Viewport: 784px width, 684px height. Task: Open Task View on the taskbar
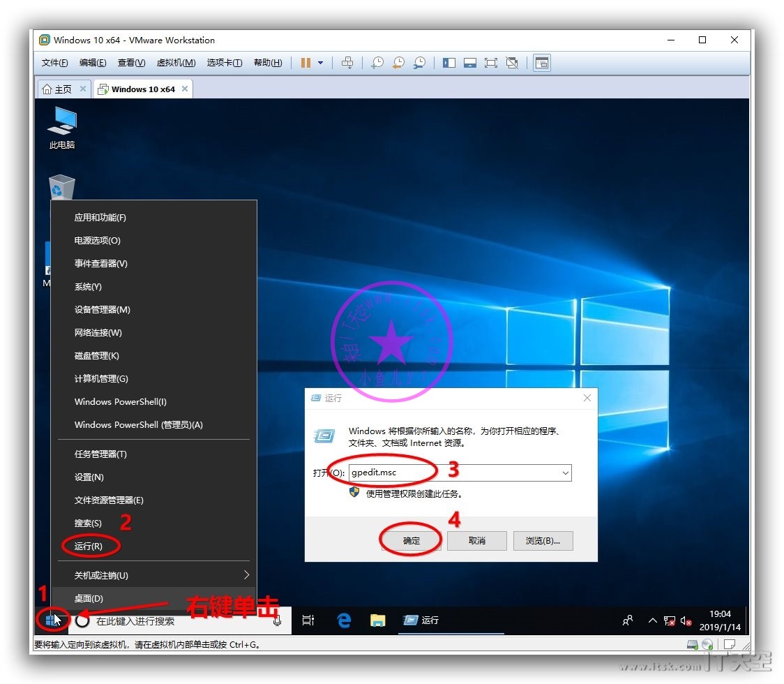coord(308,620)
